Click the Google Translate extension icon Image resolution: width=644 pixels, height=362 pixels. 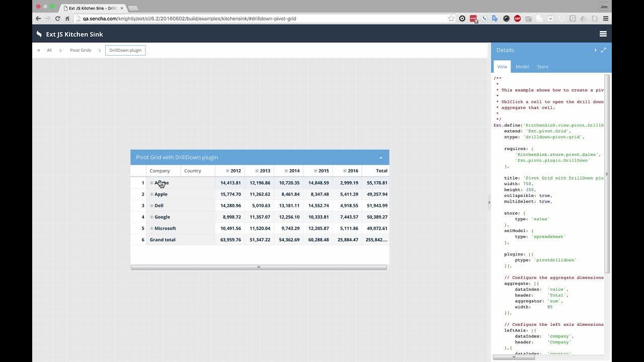pos(495,19)
